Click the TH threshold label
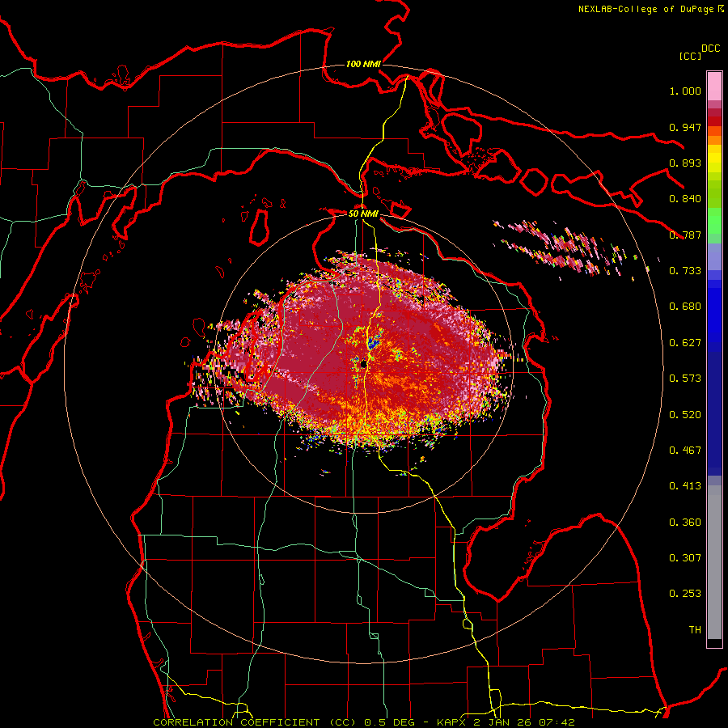The width and height of the screenshot is (728, 728). pos(695,630)
